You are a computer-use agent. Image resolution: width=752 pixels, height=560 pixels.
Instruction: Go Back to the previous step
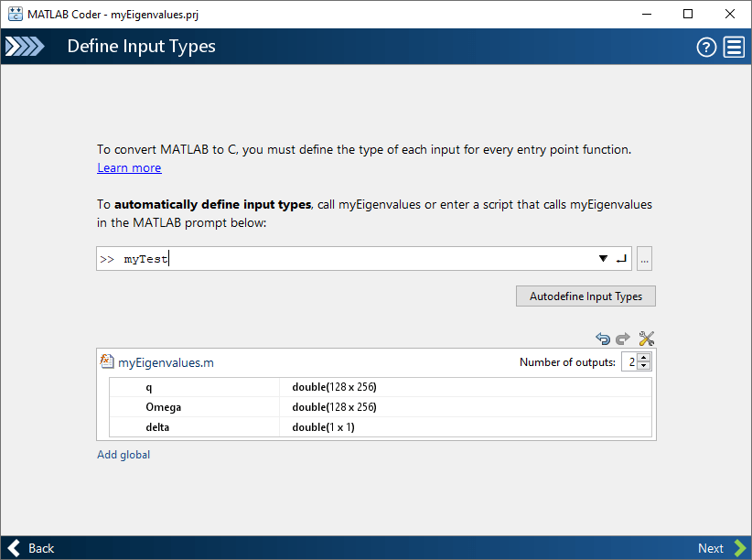tap(30, 548)
